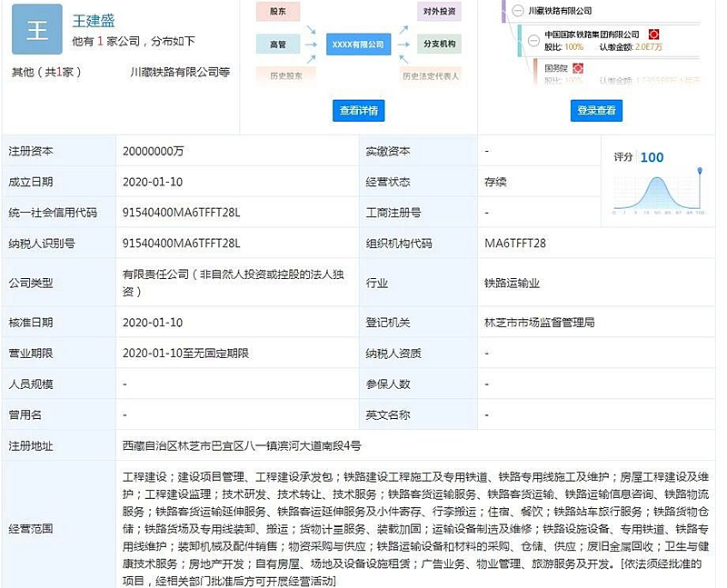Click the score marker pin at 100
The image size is (727, 588).
tap(699, 172)
